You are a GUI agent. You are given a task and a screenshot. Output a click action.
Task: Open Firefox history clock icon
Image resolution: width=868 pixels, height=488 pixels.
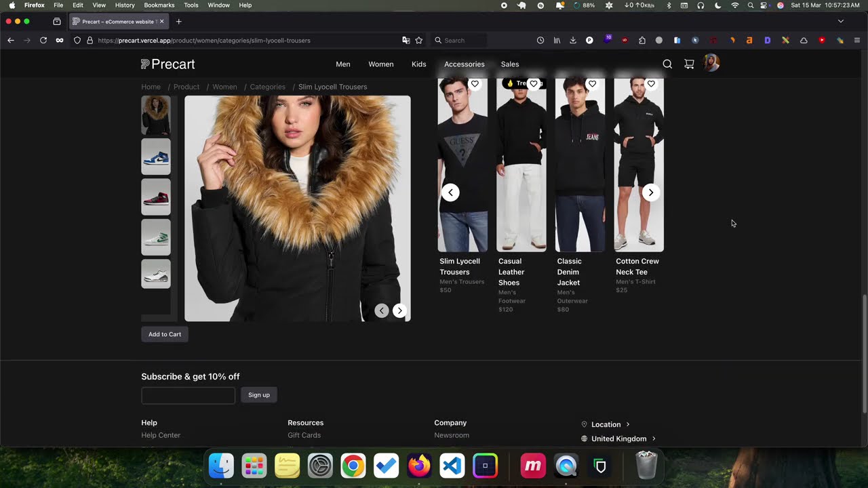[x=540, y=41]
